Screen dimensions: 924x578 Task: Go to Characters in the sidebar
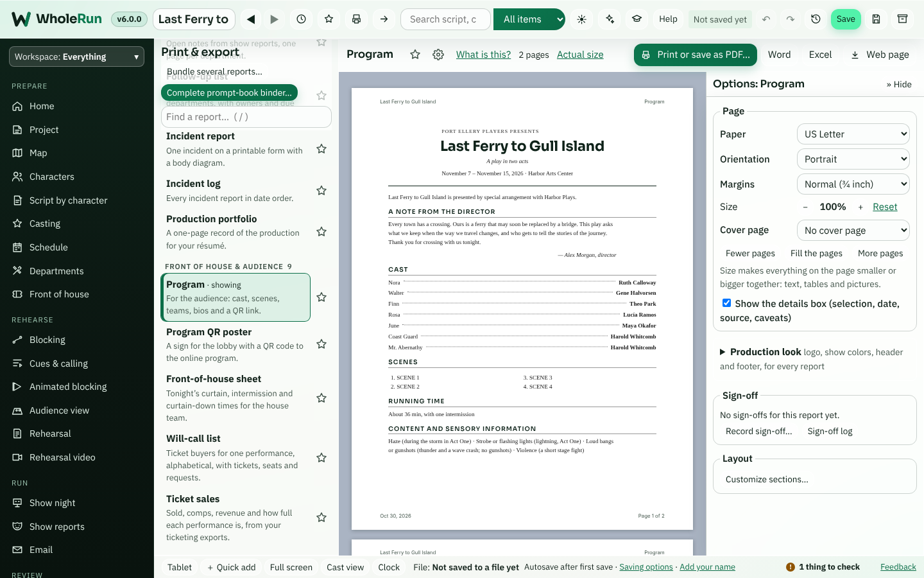tap(77, 177)
